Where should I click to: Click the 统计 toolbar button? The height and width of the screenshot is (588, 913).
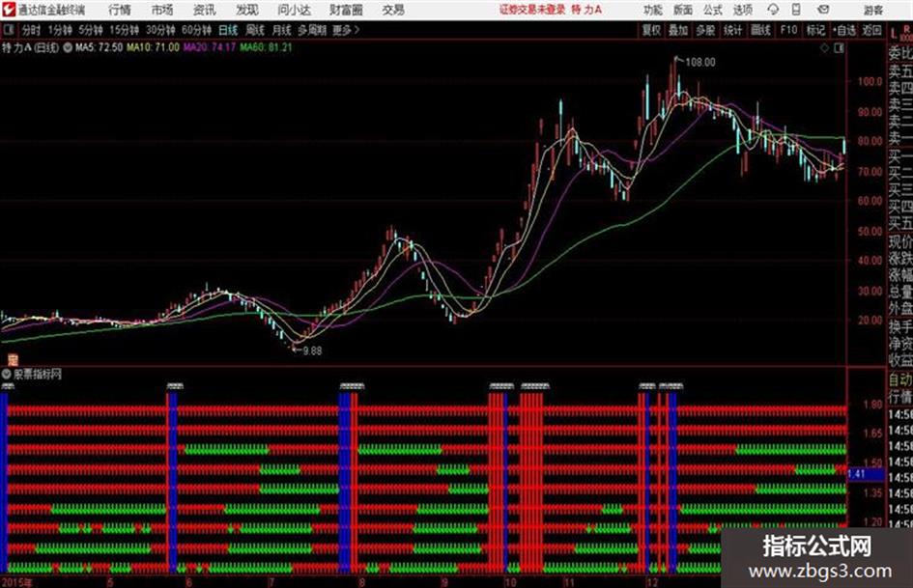pyautogui.click(x=733, y=30)
